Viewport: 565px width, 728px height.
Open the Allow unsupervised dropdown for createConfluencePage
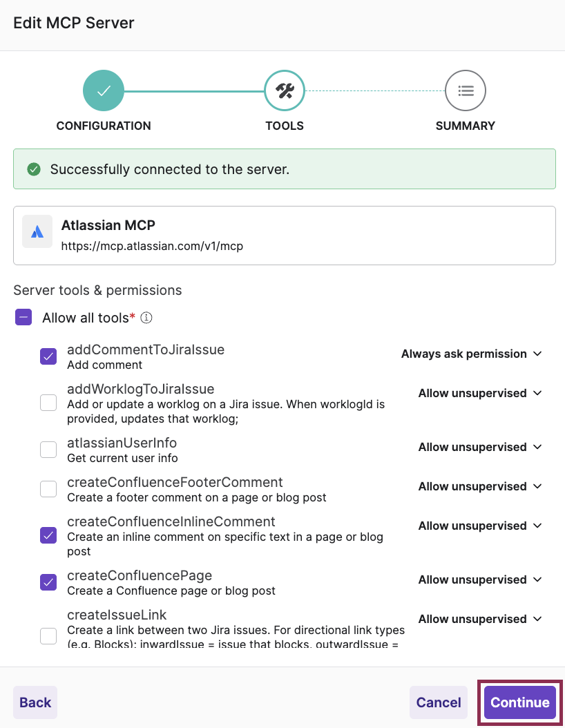[x=480, y=579]
